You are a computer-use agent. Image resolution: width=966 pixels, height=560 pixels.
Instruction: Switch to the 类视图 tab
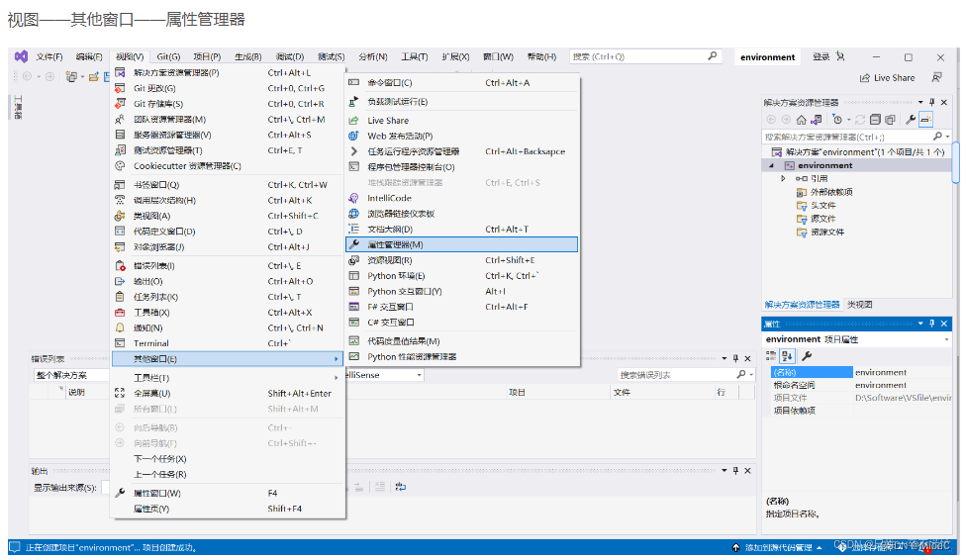pos(859,305)
